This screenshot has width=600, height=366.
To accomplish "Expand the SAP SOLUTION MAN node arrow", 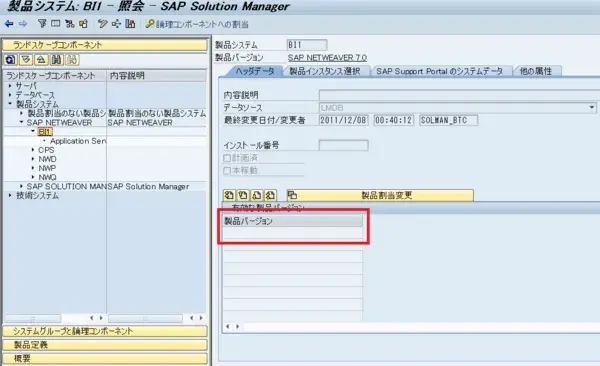I will 21,186.
